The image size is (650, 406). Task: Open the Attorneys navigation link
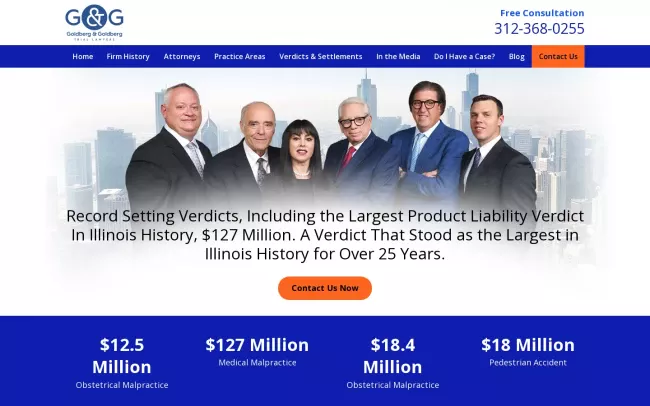[x=182, y=56]
